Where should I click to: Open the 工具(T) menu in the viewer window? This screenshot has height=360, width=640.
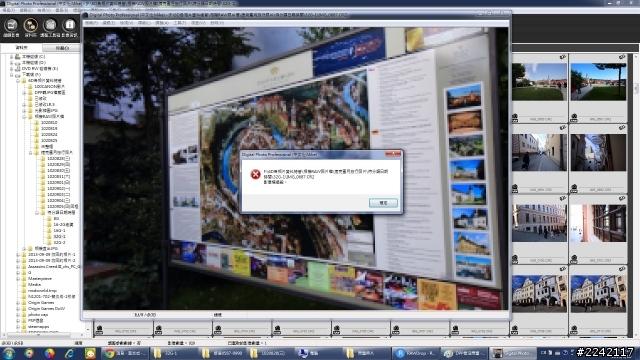[x=180, y=23]
